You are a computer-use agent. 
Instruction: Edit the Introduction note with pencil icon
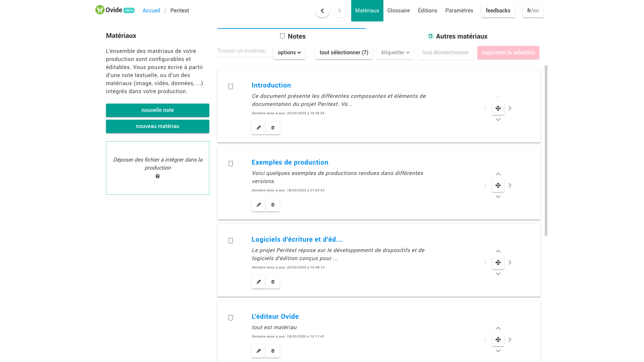259,128
